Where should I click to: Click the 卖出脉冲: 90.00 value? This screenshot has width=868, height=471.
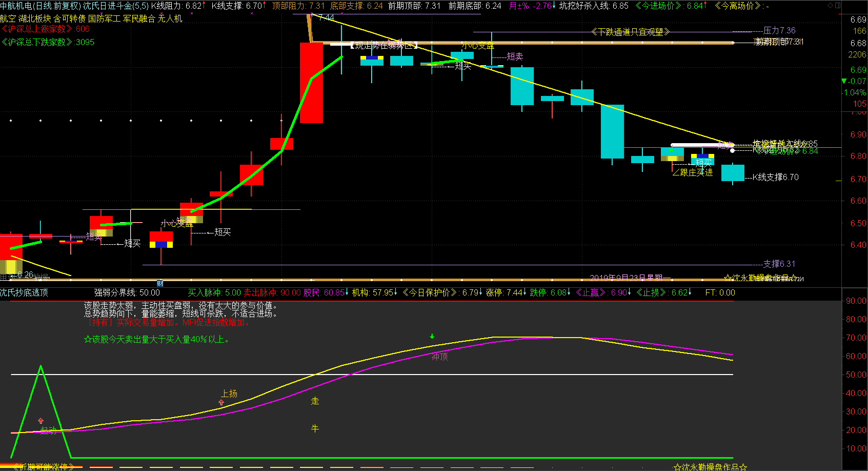(x=272, y=292)
